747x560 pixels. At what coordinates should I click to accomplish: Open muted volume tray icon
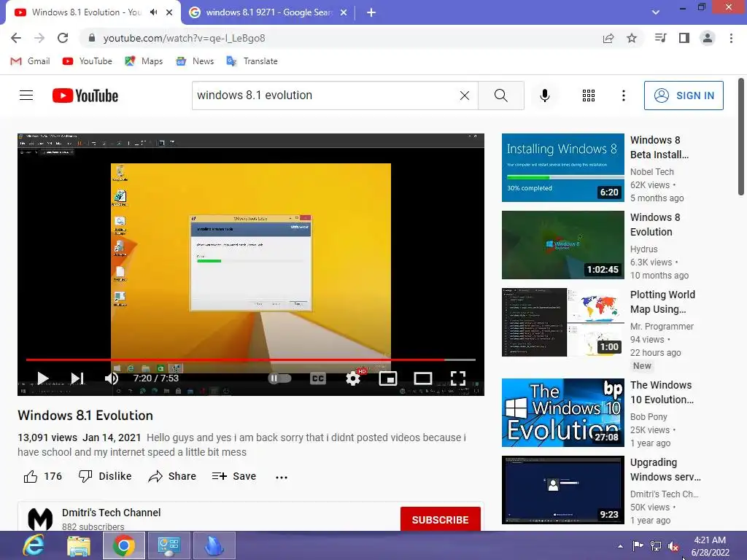[x=673, y=546]
